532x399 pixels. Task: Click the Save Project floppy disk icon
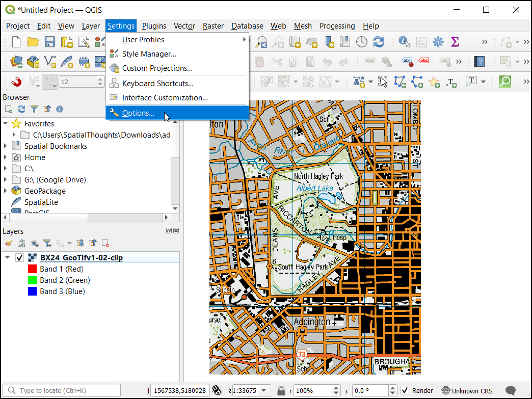pos(49,42)
